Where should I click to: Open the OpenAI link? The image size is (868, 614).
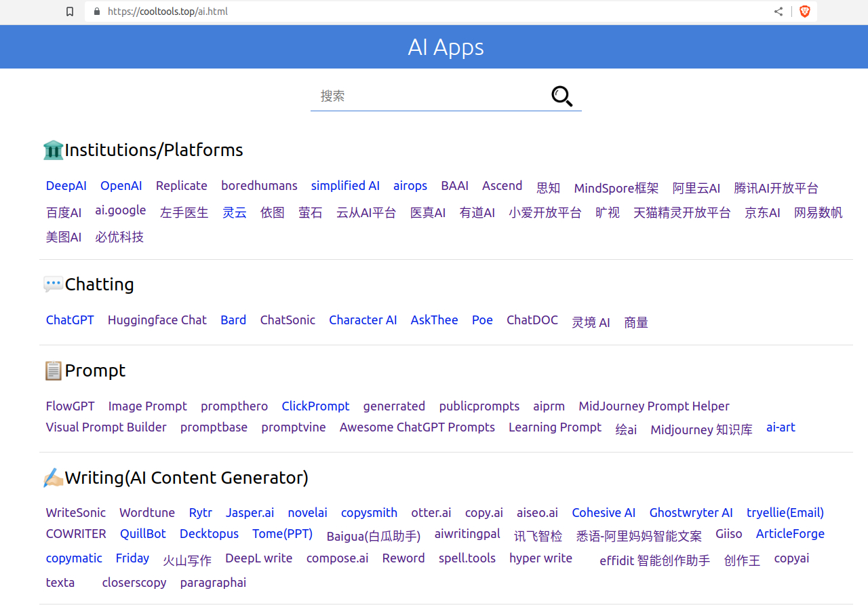click(x=121, y=186)
